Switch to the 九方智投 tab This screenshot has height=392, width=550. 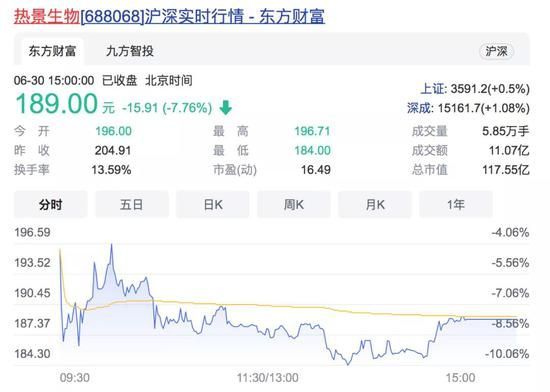pos(130,51)
